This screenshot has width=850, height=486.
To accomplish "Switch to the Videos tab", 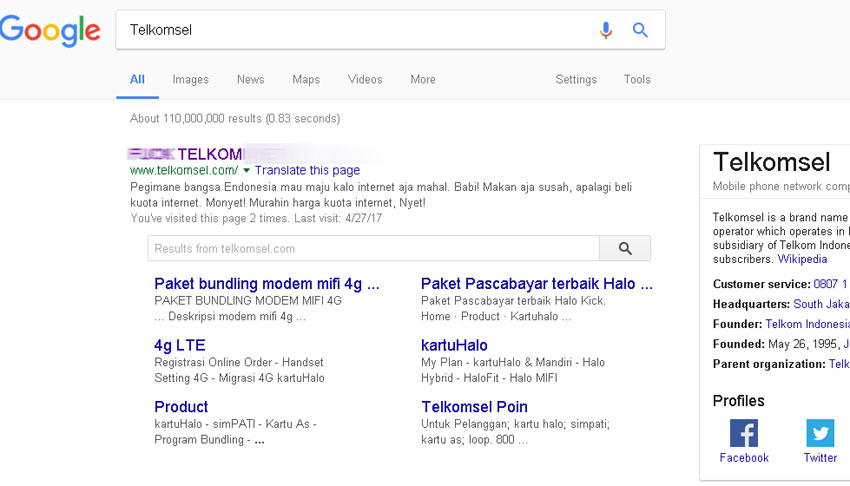I will [365, 80].
